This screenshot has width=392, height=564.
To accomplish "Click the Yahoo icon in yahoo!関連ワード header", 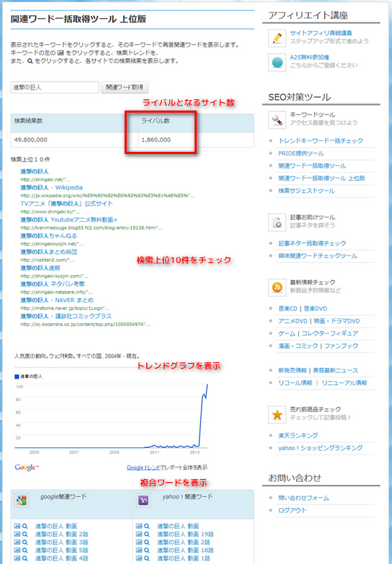I will (x=143, y=500).
